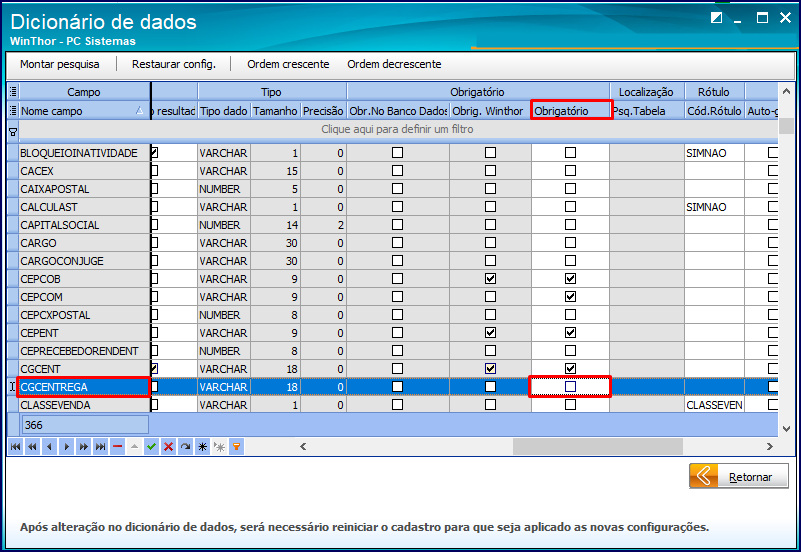
Task: Click horizontal scrollbar left arrow
Action: point(303,446)
